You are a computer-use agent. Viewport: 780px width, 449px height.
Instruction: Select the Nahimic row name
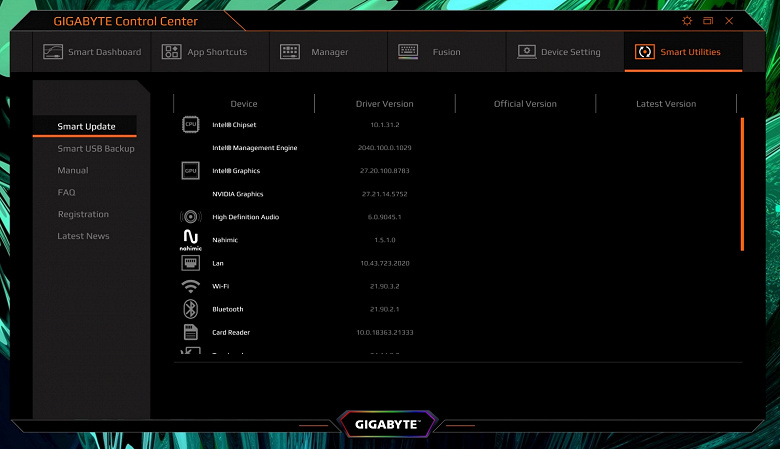point(225,240)
